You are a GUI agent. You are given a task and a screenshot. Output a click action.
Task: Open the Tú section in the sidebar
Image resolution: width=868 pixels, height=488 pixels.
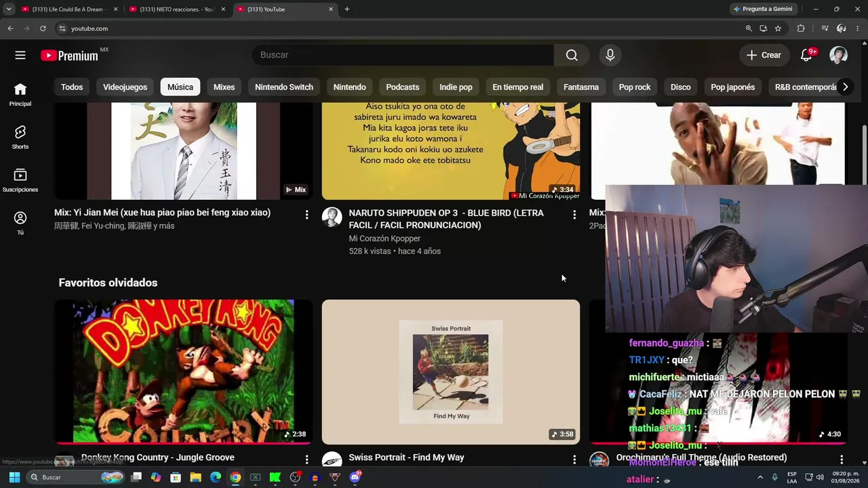click(x=20, y=223)
